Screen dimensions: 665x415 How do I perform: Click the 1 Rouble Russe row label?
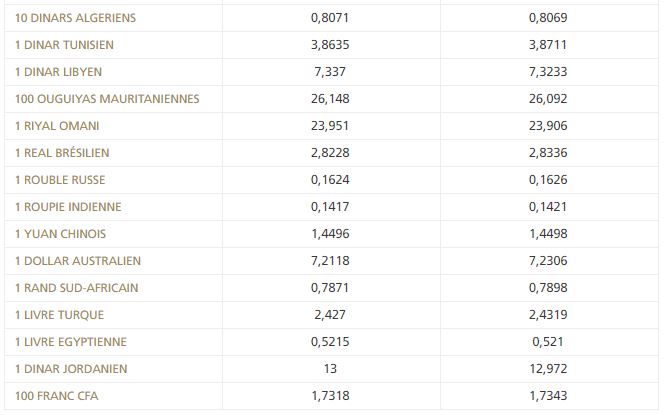click(60, 180)
